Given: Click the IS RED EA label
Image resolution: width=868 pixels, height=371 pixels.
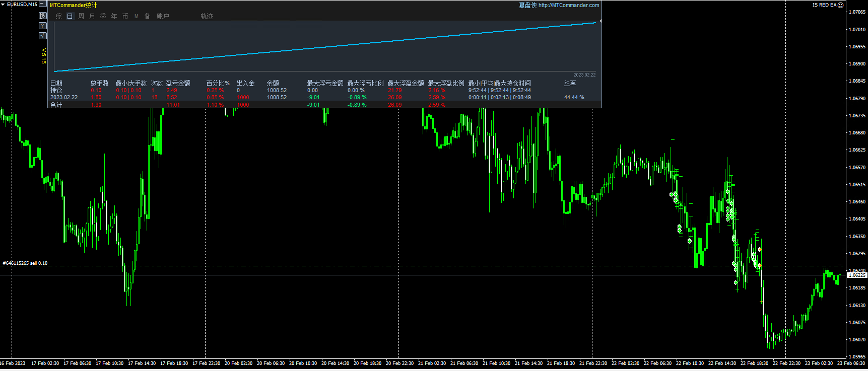Looking at the screenshot, I should point(824,5).
